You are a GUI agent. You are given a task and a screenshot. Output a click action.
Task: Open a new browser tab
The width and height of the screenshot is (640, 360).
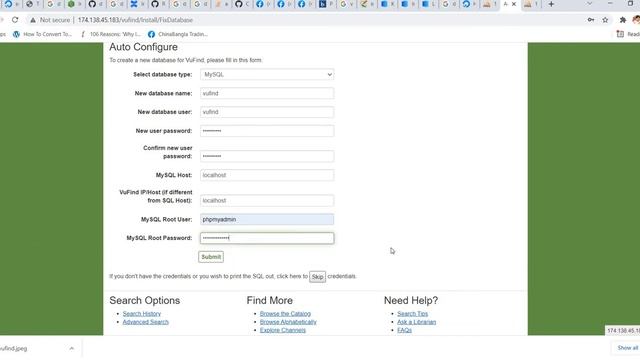[551, 4]
